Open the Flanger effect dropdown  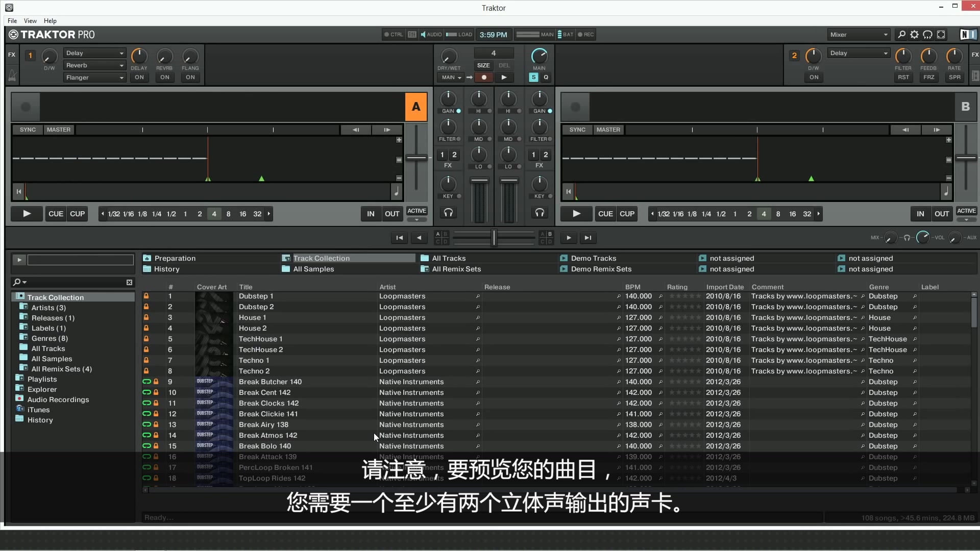[94, 78]
